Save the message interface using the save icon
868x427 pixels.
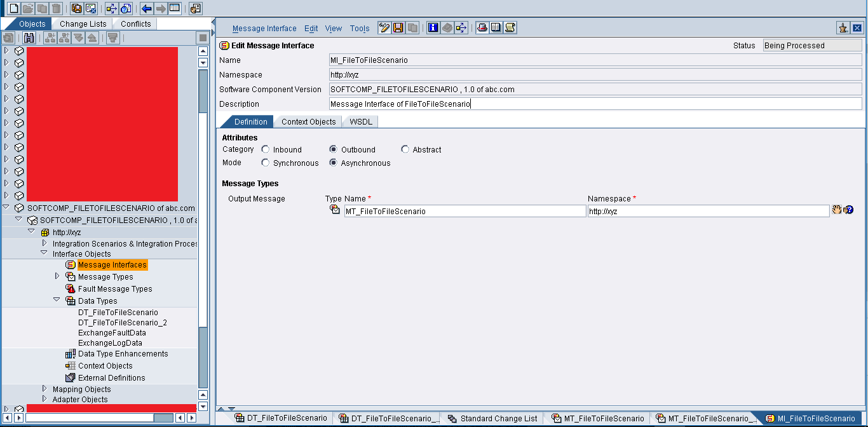397,27
